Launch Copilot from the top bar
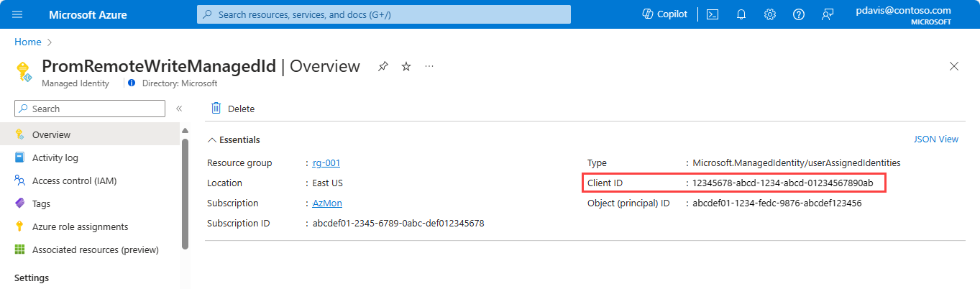Viewport: 980px width, 289px height. coord(665,14)
